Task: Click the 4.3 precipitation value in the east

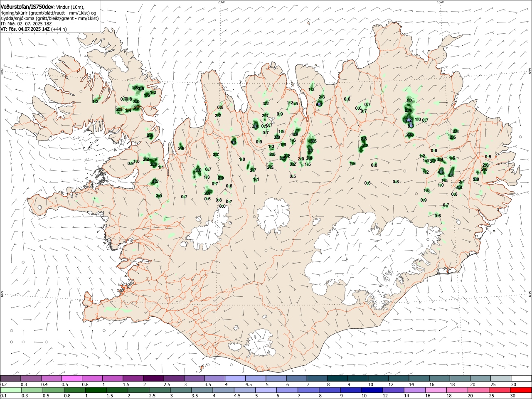Action: pyautogui.click(x=441, y=172)
